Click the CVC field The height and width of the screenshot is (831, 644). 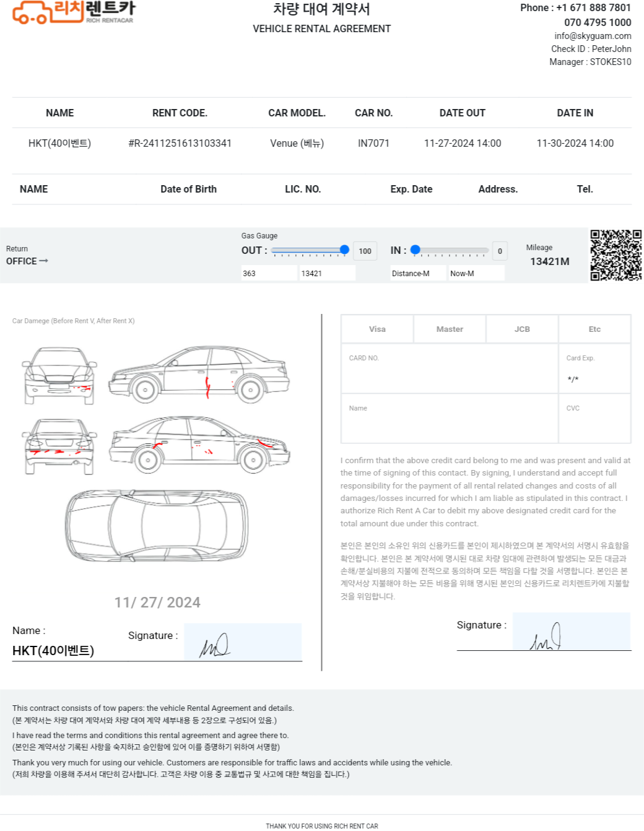[594, 419]
